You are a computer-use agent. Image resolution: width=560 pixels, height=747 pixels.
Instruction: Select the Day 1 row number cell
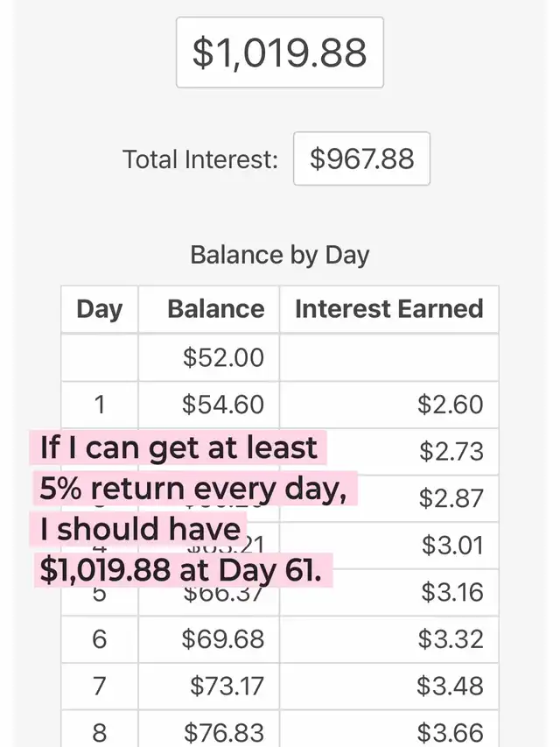[100, 405]
